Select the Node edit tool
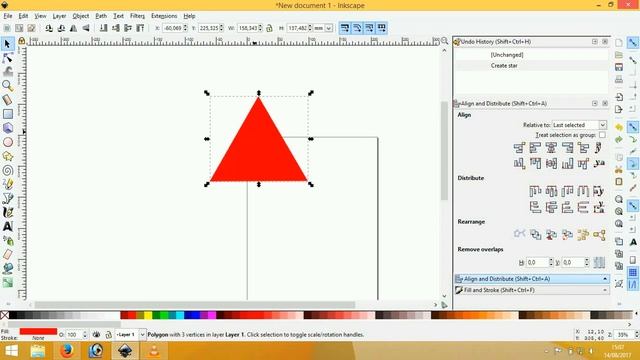This screenshot has height=360, width=640. [x=7, y=58]
